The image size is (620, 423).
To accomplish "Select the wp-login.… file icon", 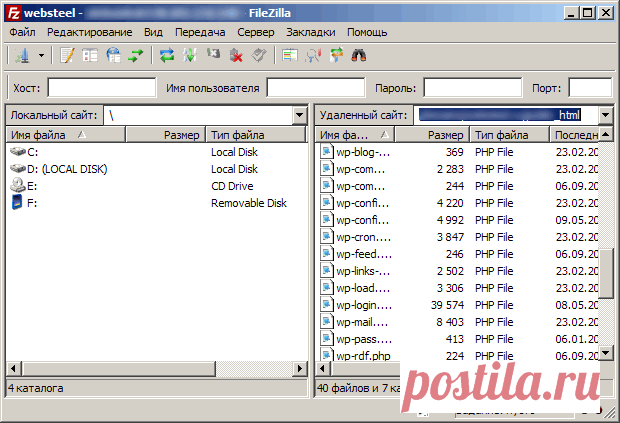I will (326, 305).
